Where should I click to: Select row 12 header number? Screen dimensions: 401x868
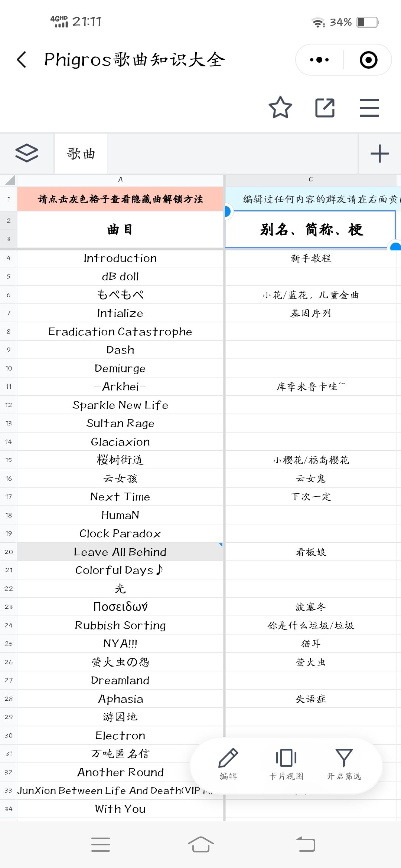[9, 405]
